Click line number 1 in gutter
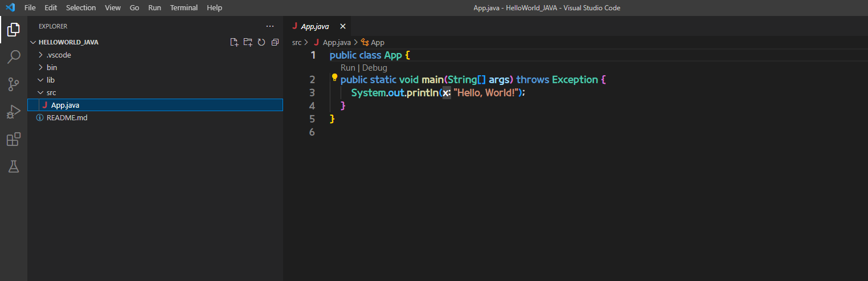Image resolution: width=868 pixels, height=281 pixels. 313,56
